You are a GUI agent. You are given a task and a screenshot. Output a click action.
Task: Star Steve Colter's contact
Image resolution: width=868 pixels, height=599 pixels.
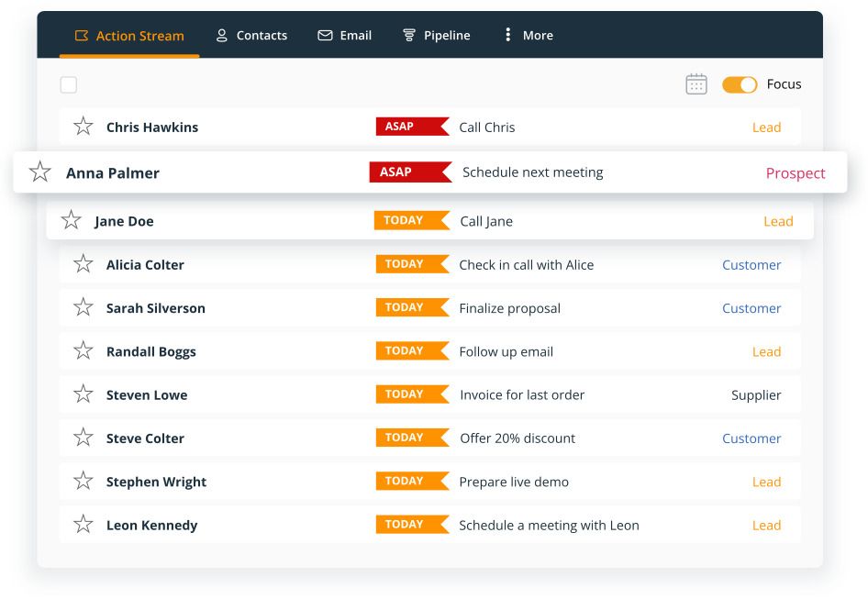pyautogui.click(x=83, y=438)
